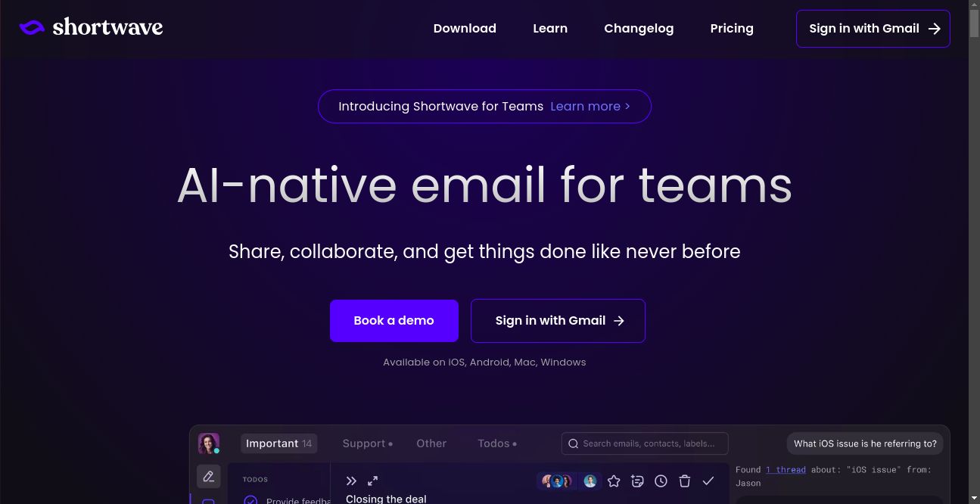Go to the Changelog page
The image size is (980, 504).
638,29
